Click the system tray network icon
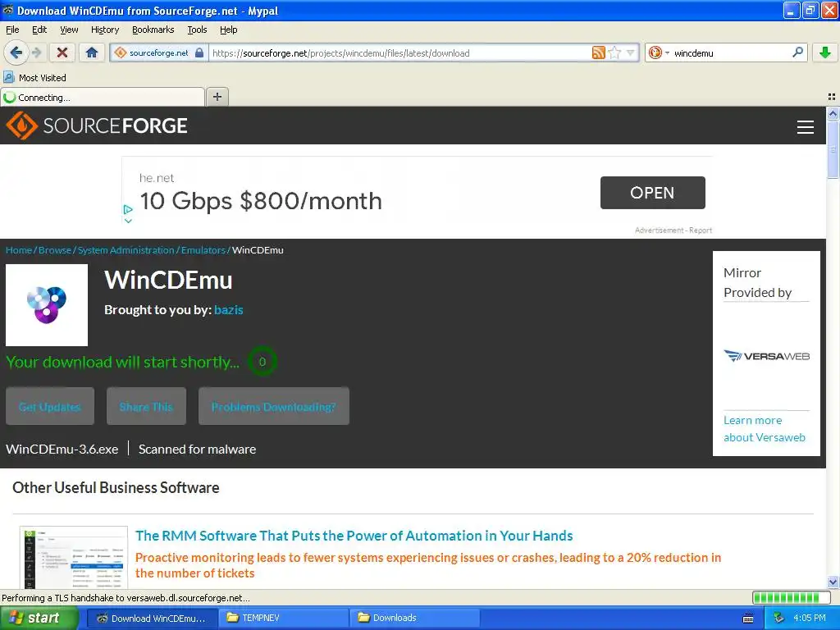The width and height of the screenshot is (840, 630). 779,618
